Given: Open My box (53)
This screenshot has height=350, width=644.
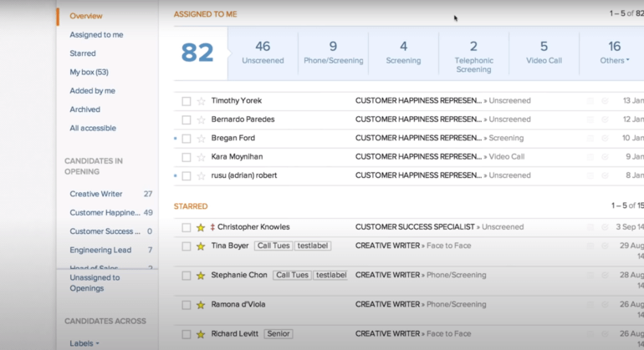Looking at the screenshot, I should pos(89,72).
